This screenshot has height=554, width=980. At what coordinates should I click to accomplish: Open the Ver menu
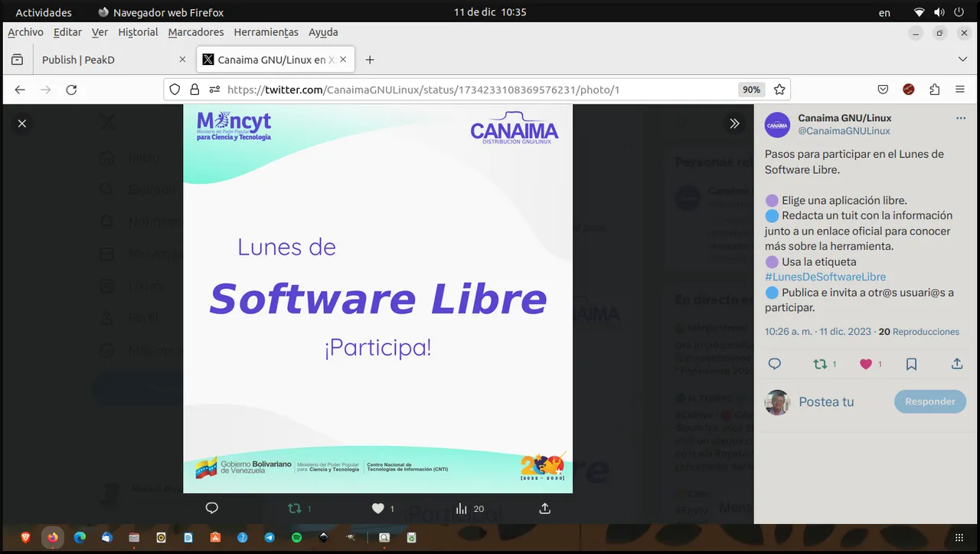pos(100,32)
